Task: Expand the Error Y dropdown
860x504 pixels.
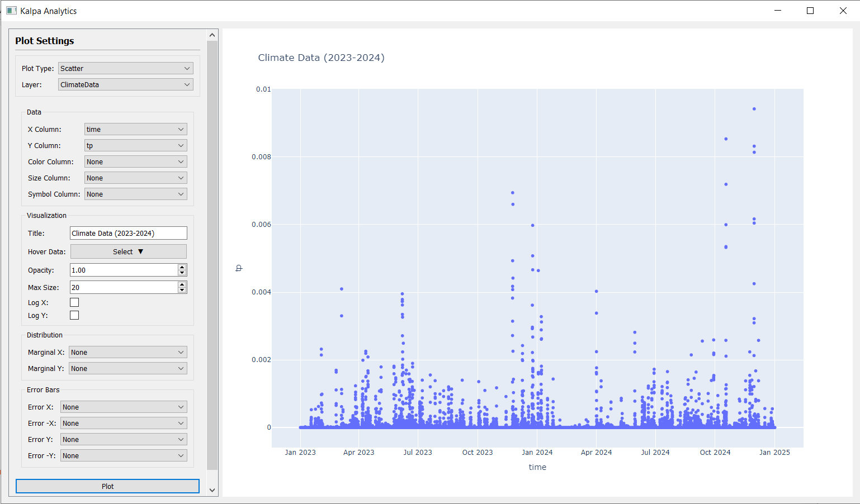Action: [x=124, y=439]
